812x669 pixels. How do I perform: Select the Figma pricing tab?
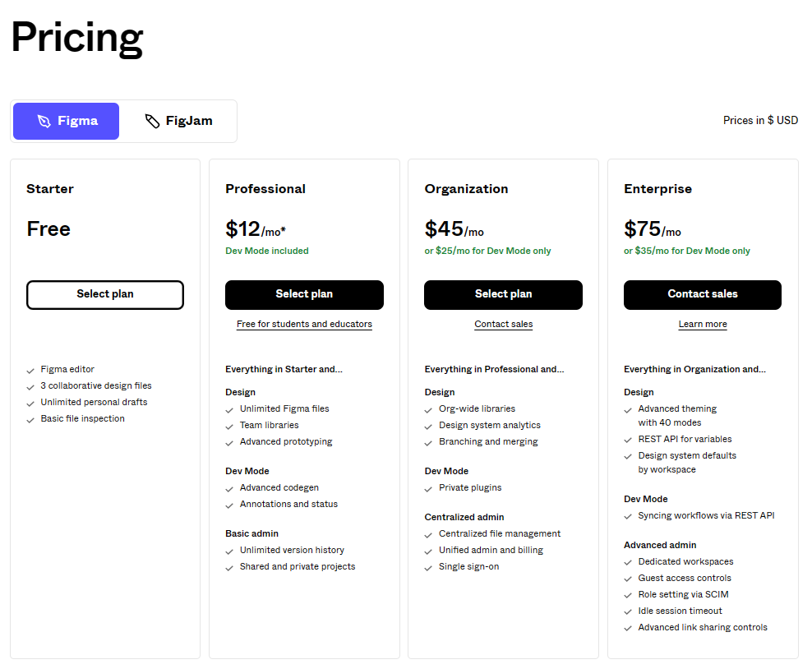67,121
